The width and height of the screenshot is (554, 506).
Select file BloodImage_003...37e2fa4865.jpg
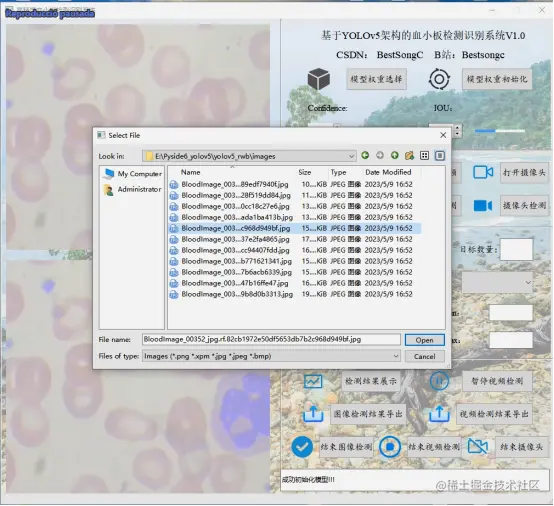click(x=295, y=239)
